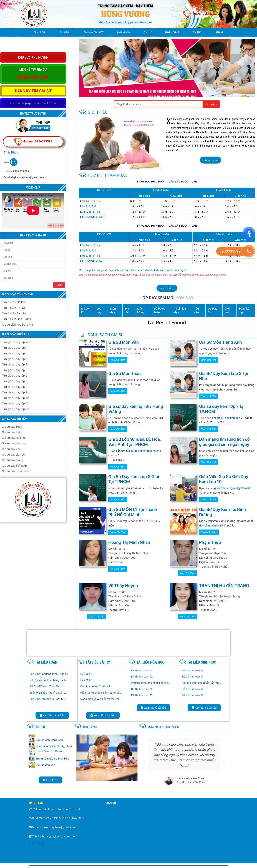This screenshot has width=257, height=868.
Task: Open Gia sư dạy Toán subject link
Action: (12, 427)
